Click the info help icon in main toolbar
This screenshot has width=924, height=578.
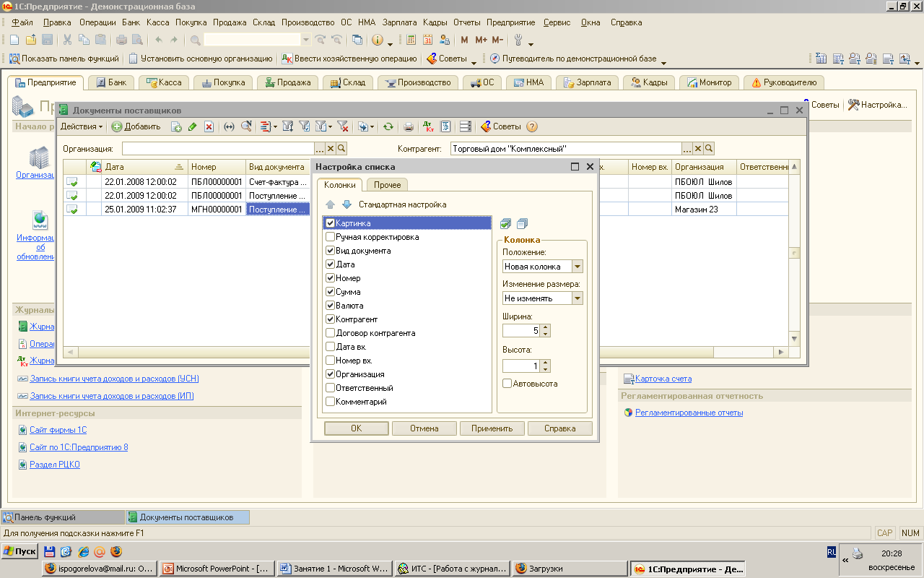377,40
